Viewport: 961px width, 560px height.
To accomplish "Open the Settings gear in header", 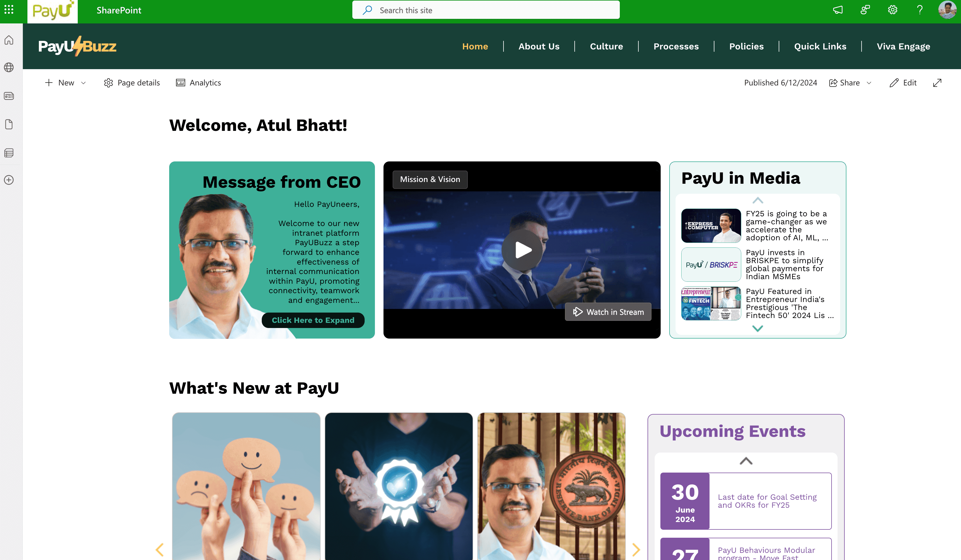I will coord(892,10).
